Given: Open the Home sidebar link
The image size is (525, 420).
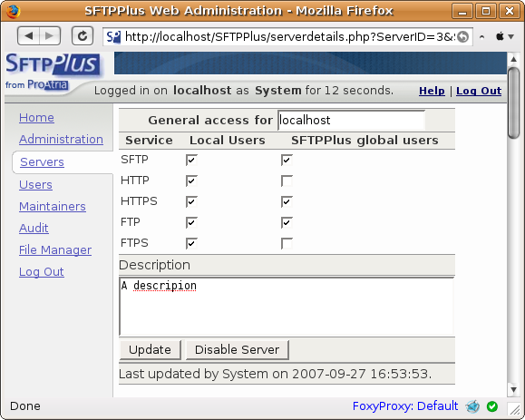Looking at the screenshot, I should (x=36, y=118).
